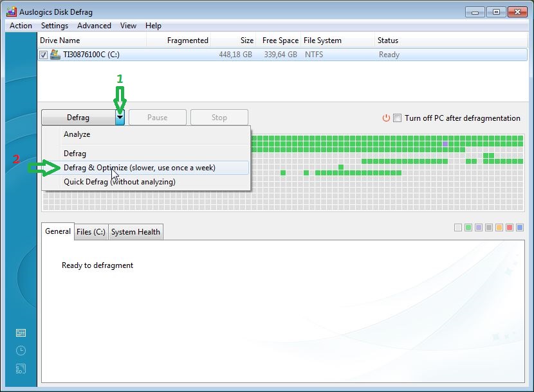Minimize the Auslogics Disk Defrag window
This screenshot has height=392, width=534.
[x=475, y=12]
